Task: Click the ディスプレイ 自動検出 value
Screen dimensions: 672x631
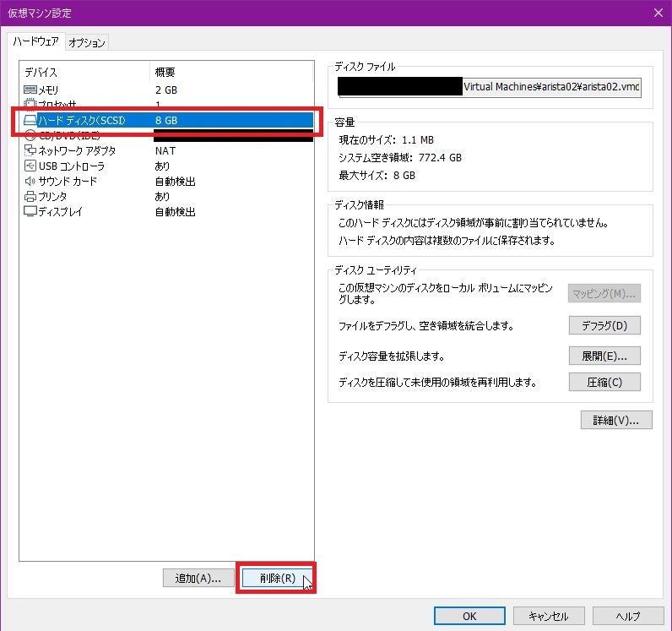Action: coord(176,211)
